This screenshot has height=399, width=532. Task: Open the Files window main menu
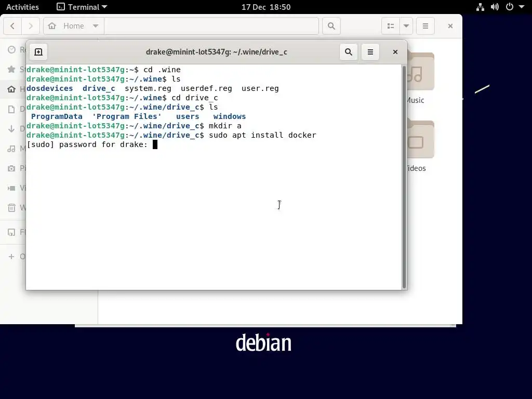pos(425,26)
